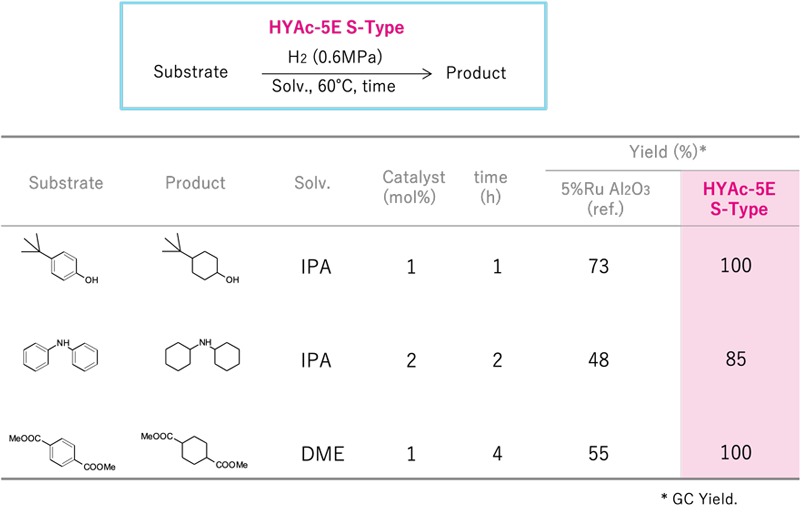This screenshot has height=518, width=800.
Task: Click the Yield (%)* header
Action: (667, 152)
